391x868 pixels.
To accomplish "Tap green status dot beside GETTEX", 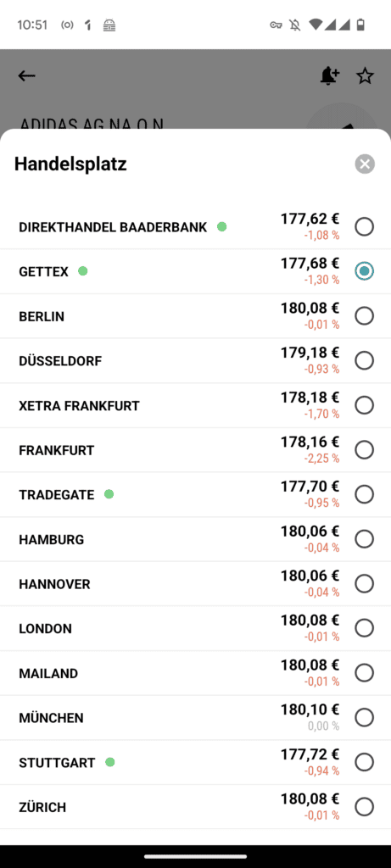I will (82, 271).
